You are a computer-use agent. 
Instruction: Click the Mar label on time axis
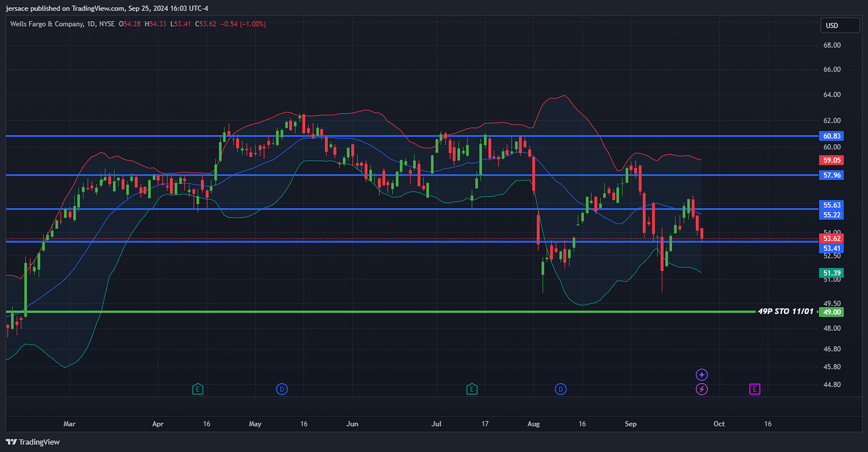69,424
